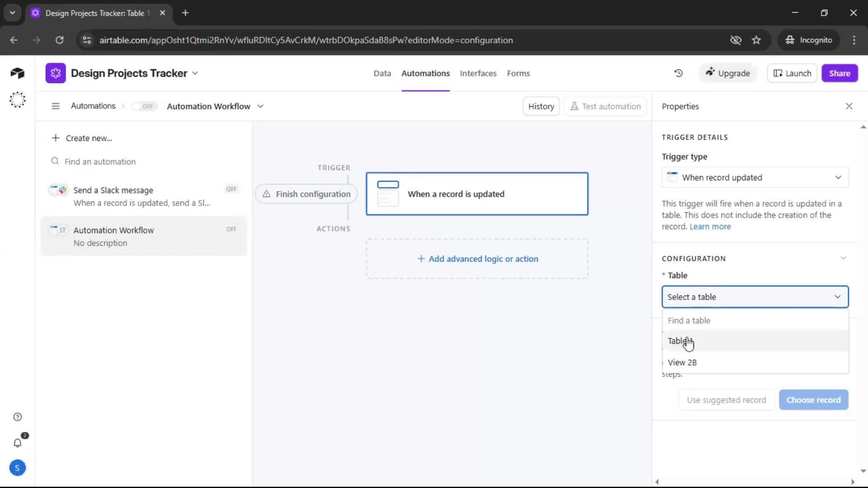
Task: Click the Incognito indicator
Action: 809,40
